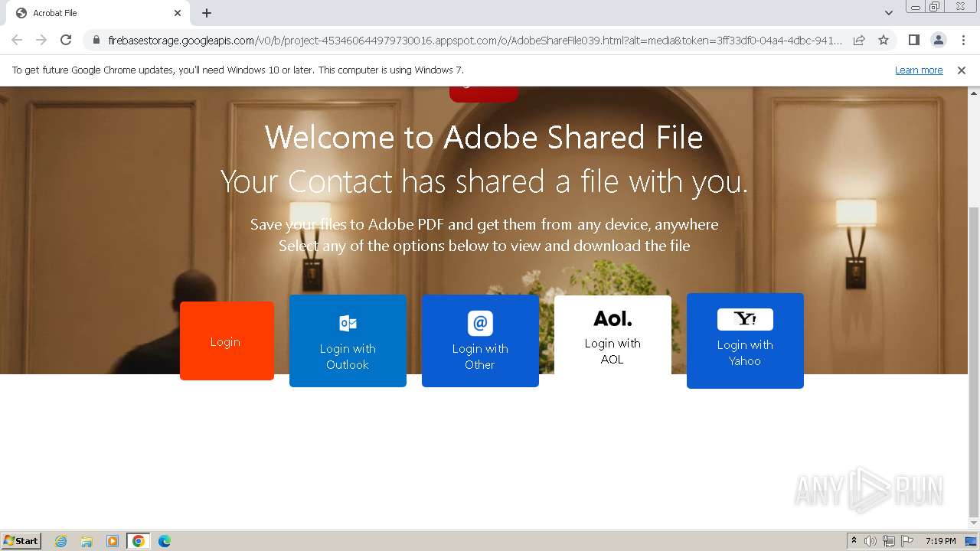Screen dimensions: 980x551
Task: Click the 7:19 PM clock
Action: tap(940, 541)
